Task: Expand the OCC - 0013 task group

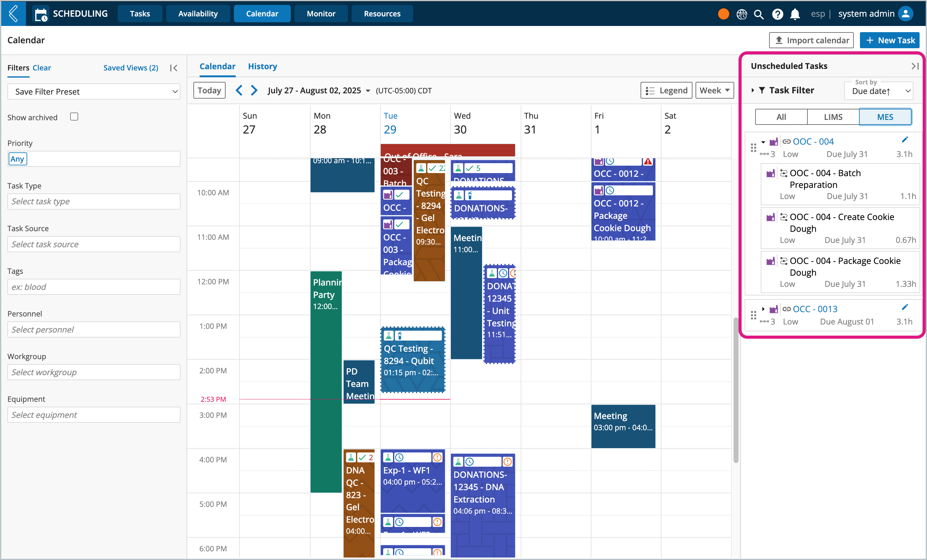Action: click(x=763, y=309)
